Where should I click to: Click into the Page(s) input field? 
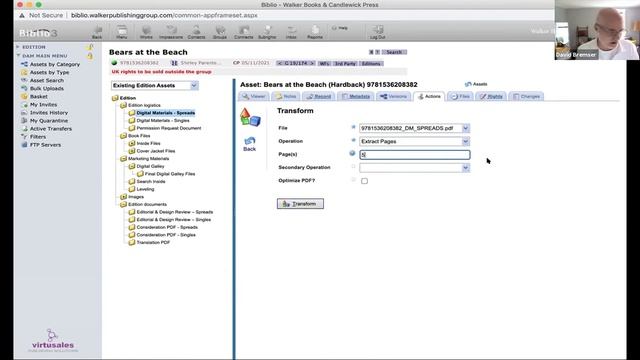click(x=415, y=155)
